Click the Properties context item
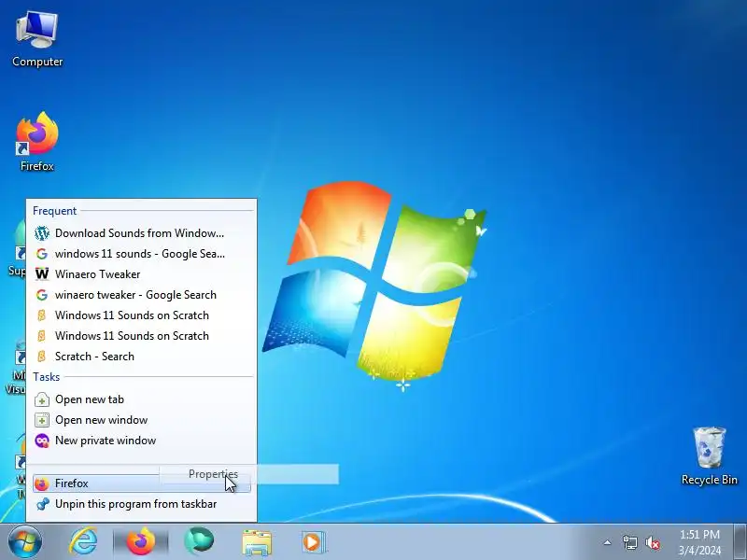The image size is (747, 560). [x=249, y=474]
